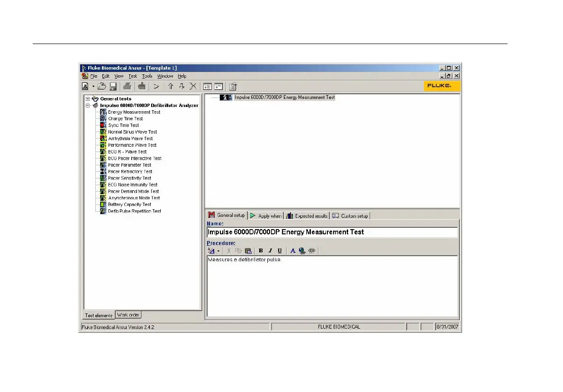Delete selected element with X icon
Screen dimensions: 563x392
click(x=193, y=87)
